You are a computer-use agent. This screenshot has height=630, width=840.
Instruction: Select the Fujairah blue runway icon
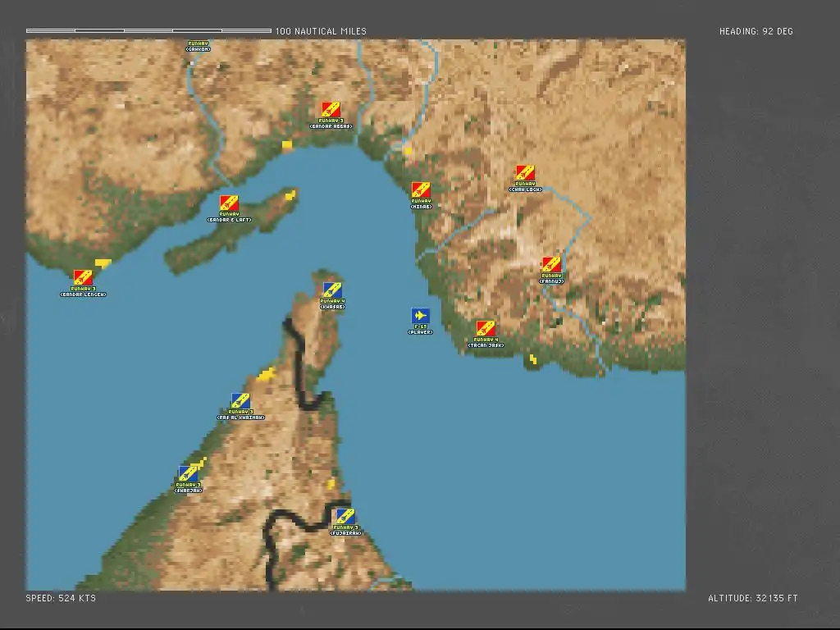pyautogui.click(x=345, y=517)
